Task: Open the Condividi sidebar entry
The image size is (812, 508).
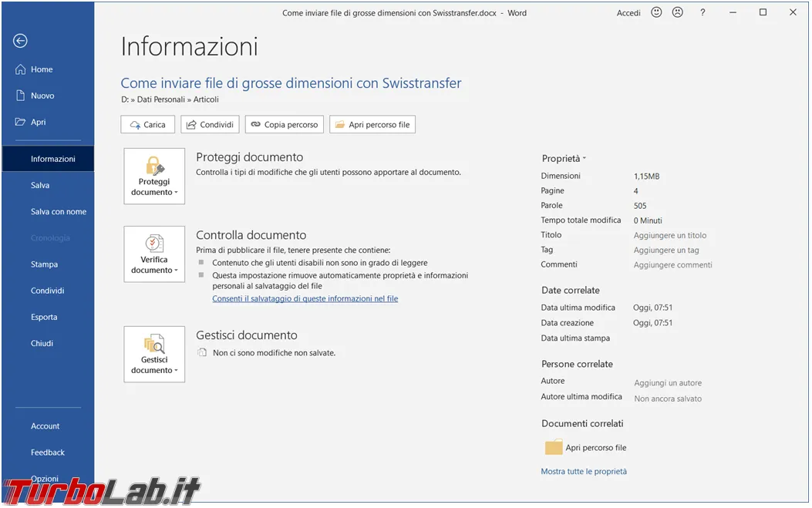Action: (x=48, y=291)
